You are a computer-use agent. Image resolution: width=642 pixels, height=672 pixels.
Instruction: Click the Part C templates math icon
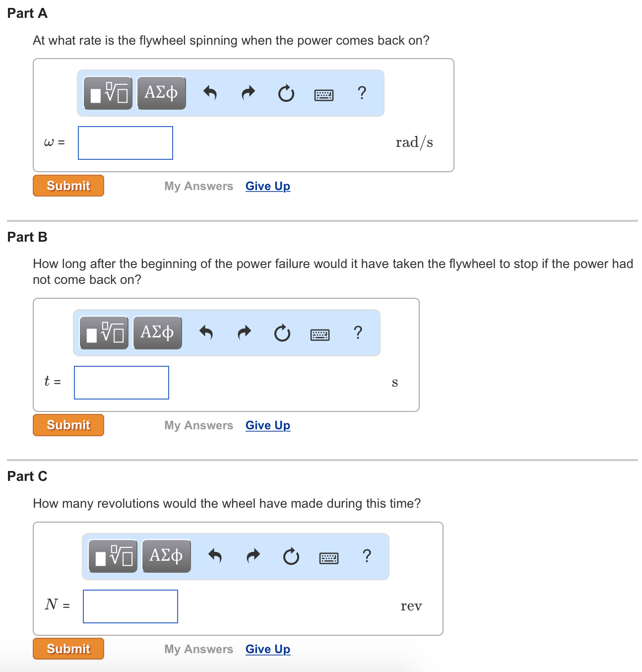coord(113,556)
